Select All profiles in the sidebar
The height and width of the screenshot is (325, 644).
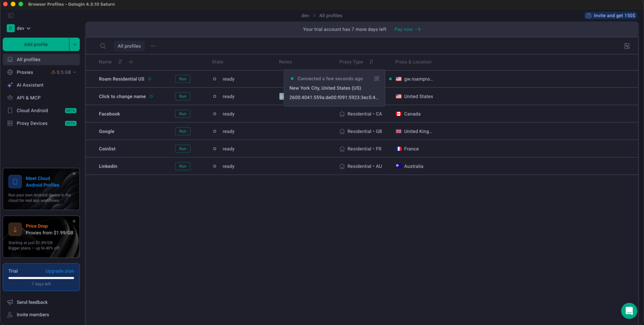tap(41, 59)
